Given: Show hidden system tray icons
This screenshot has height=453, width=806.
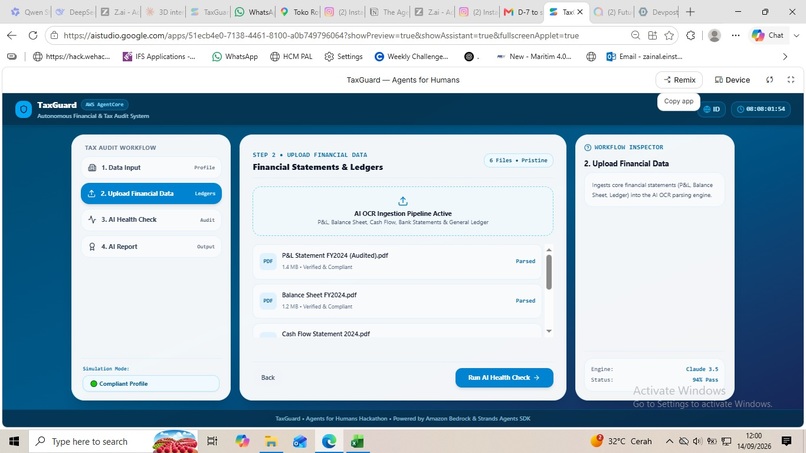Looking at the screenshot, I should [x=669, y=441].
